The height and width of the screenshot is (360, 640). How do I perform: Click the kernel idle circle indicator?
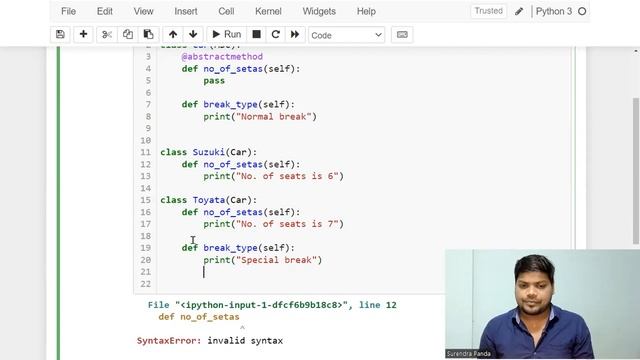(582, 11)
